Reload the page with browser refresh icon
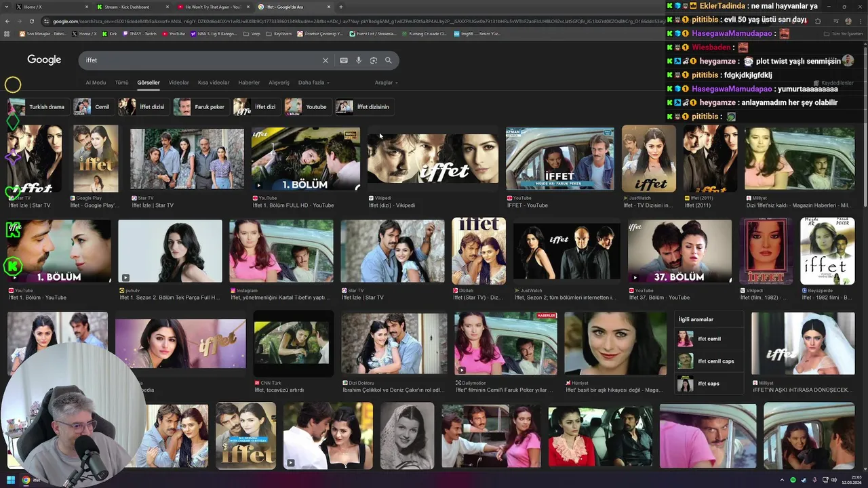This screenshot has width=868, height=488. (x=33, y=21)
